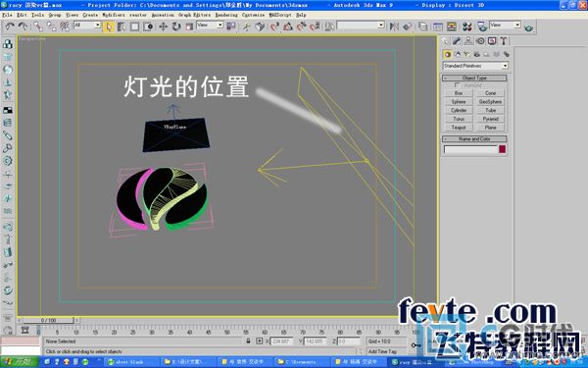
Task: Click the GeoSphere primitive button
Action: [491, 102]
